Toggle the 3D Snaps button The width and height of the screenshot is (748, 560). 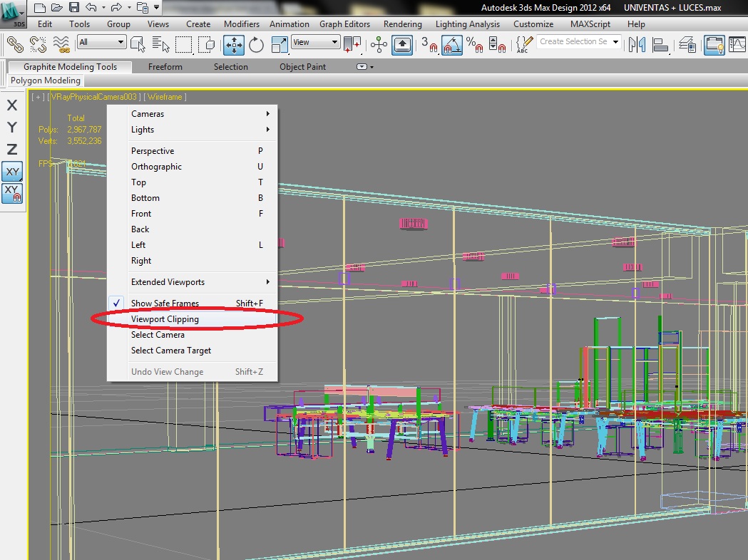pyautogui.click(x=429, y=45)
